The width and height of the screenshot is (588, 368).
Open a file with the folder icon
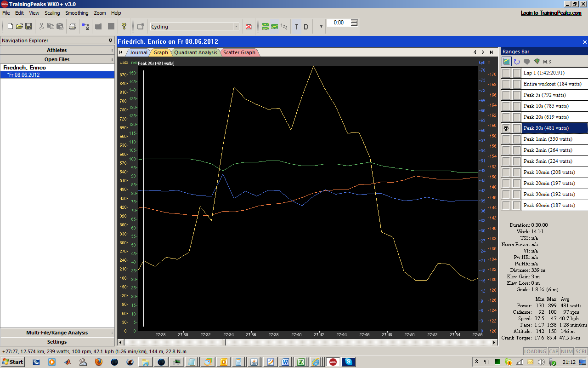click(19, 27)
